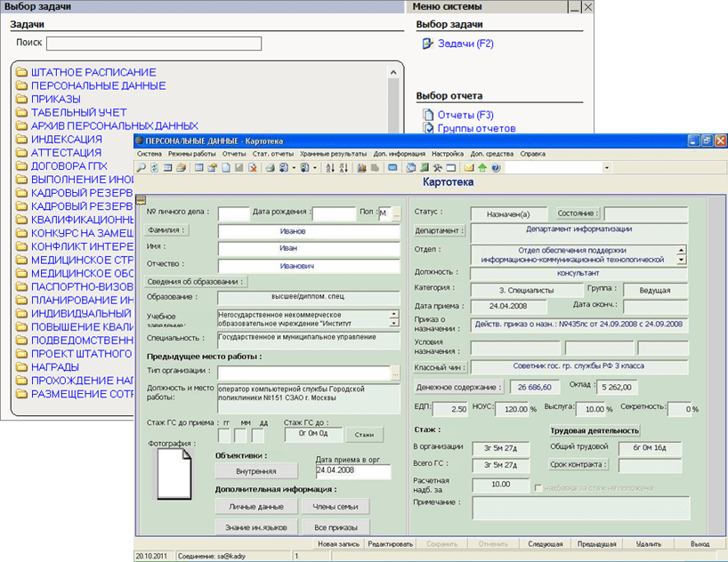Click the Дата приема в орг. date field
Screen dimensions: 728x562
coord(352,471)
